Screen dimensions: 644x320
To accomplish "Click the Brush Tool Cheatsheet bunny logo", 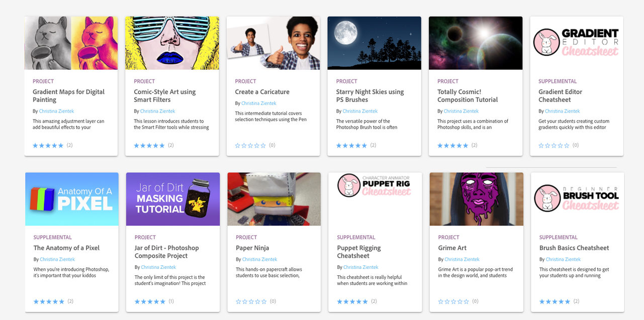I will pyautogui.click(x=546, y=197).
